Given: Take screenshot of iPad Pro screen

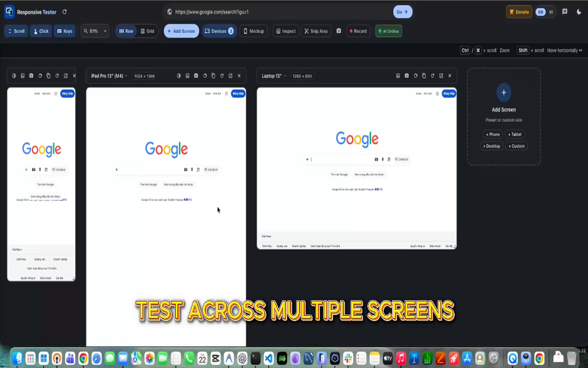Looking at the screenshot, I should point(196,76).
